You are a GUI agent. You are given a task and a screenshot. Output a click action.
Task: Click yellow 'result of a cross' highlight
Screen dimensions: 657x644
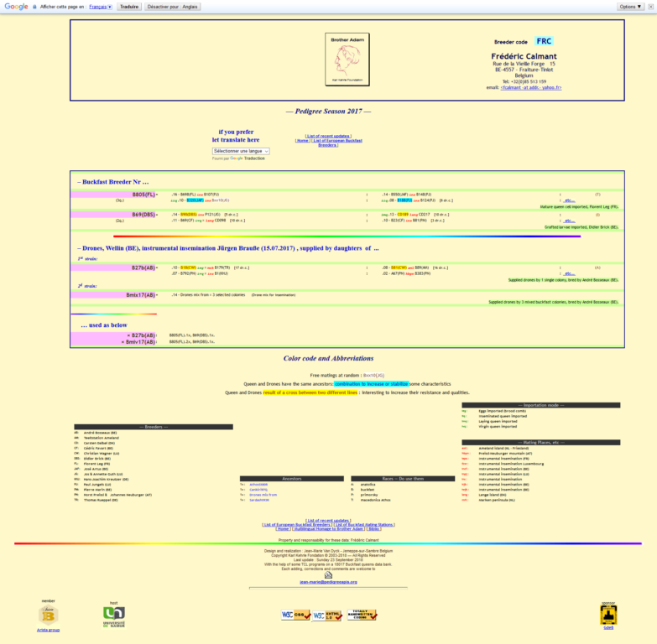pos(310,392)
